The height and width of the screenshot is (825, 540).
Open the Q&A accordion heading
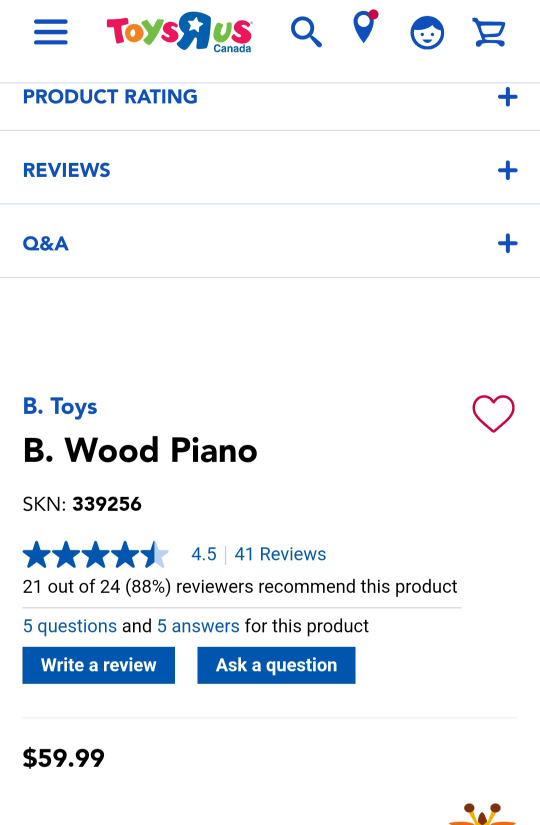[x=45, y=244]
